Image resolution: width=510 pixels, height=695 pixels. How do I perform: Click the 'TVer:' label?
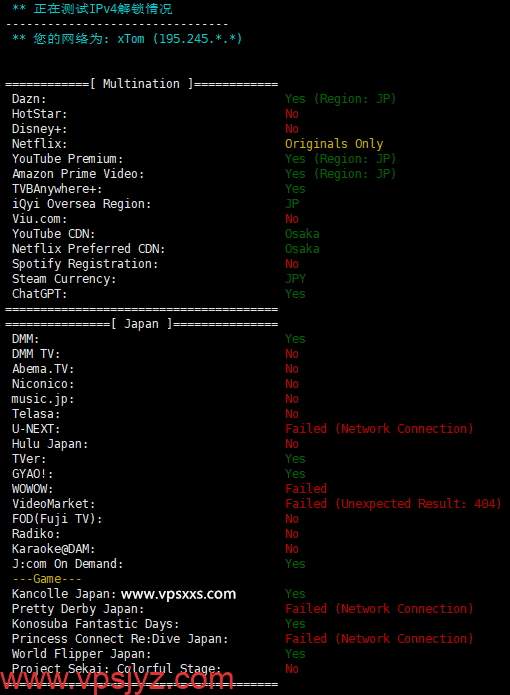pyautogui.click(x=29, y=459)
